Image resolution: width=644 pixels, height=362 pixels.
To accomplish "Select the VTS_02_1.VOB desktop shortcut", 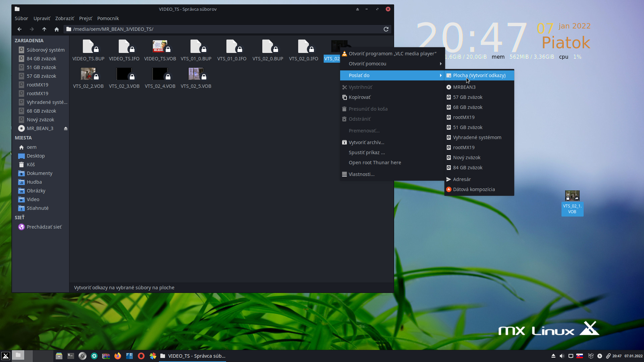I will click(572, 196).
